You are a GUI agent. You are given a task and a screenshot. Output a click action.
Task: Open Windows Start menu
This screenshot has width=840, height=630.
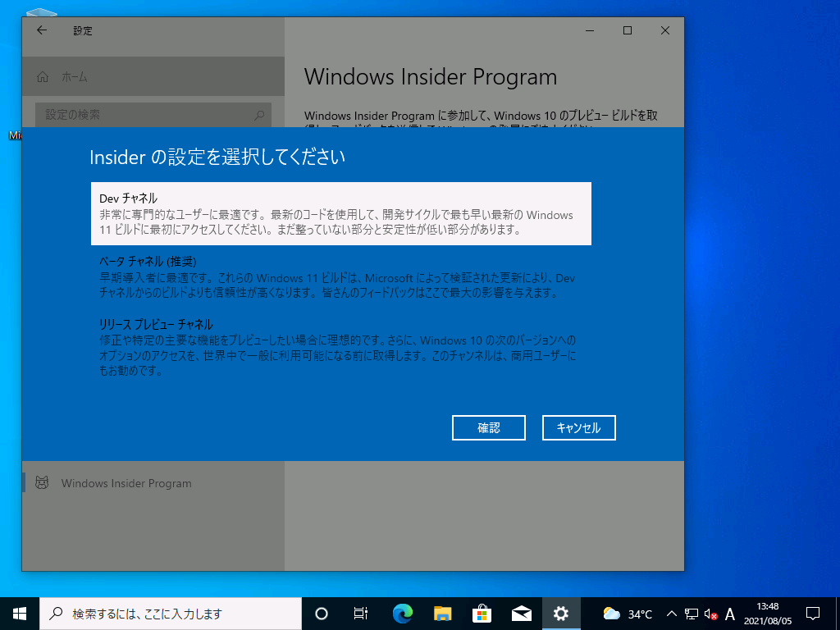20,614
